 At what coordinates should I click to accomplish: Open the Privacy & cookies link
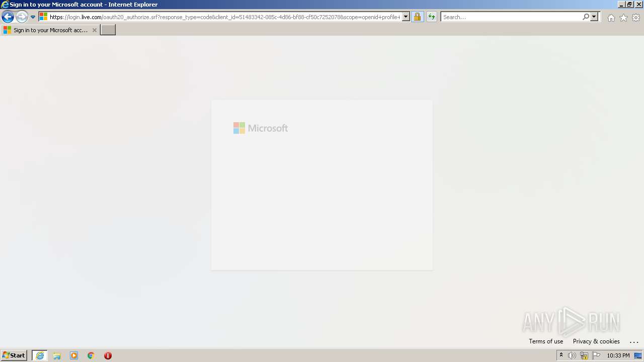[596, 341]
